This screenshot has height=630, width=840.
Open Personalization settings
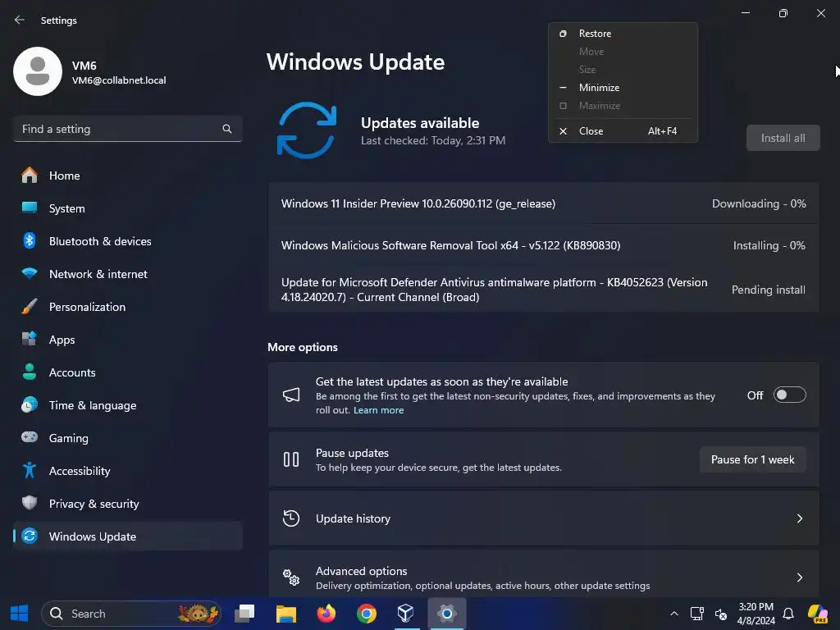point(127,307)
